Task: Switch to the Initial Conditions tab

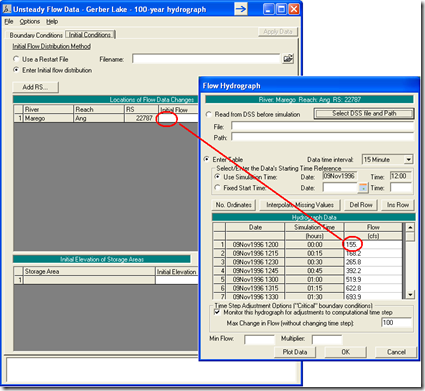Action: (90, 35)
